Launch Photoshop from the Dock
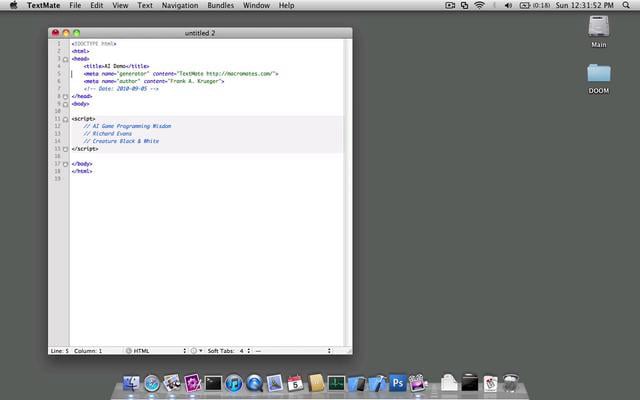 (398, 383)
